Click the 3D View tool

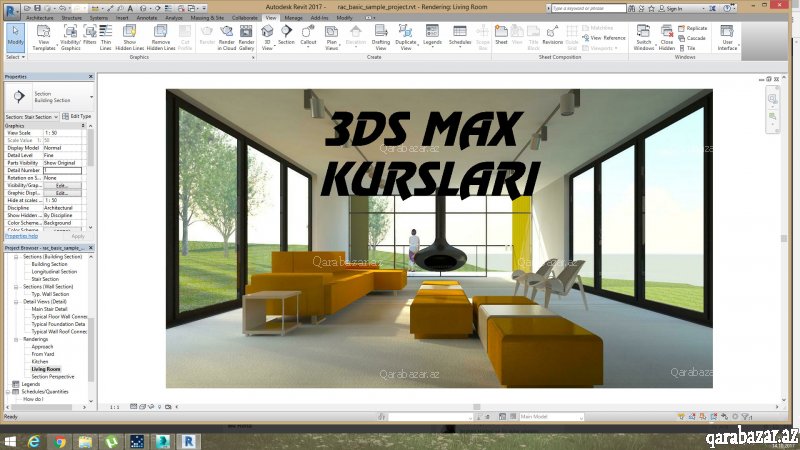click(x=267, y=38)
